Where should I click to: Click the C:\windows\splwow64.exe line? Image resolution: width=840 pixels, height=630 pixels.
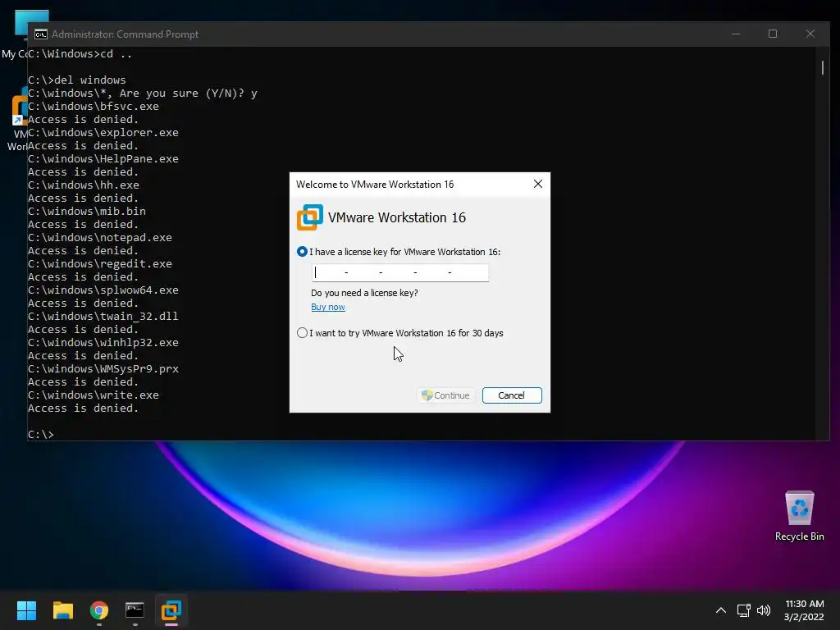[103, 290]
